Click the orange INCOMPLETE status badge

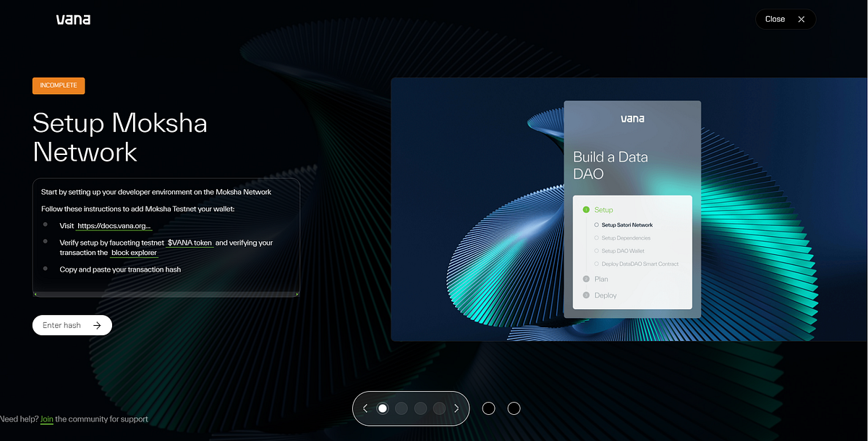click(x=59, y=85)
